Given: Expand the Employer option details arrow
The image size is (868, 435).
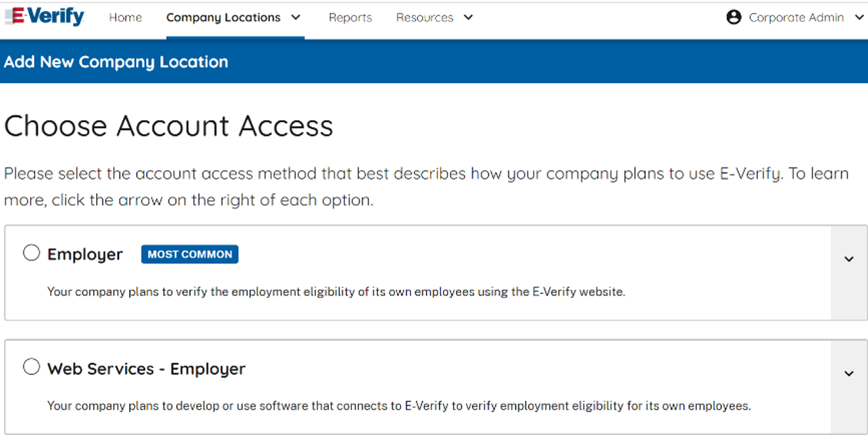Looking at the screenshot, I should [x=849, y=258].
